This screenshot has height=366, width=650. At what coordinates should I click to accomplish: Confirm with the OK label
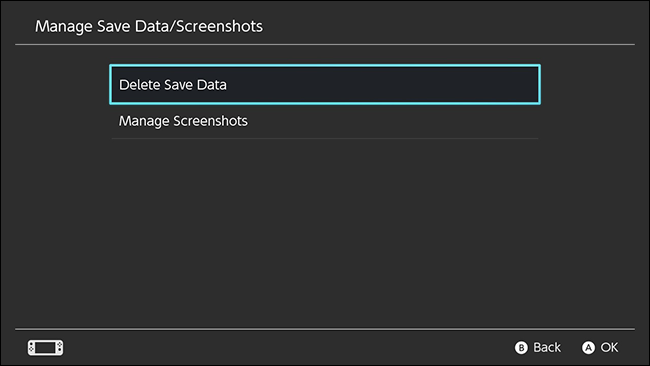[x=609, y=347]
